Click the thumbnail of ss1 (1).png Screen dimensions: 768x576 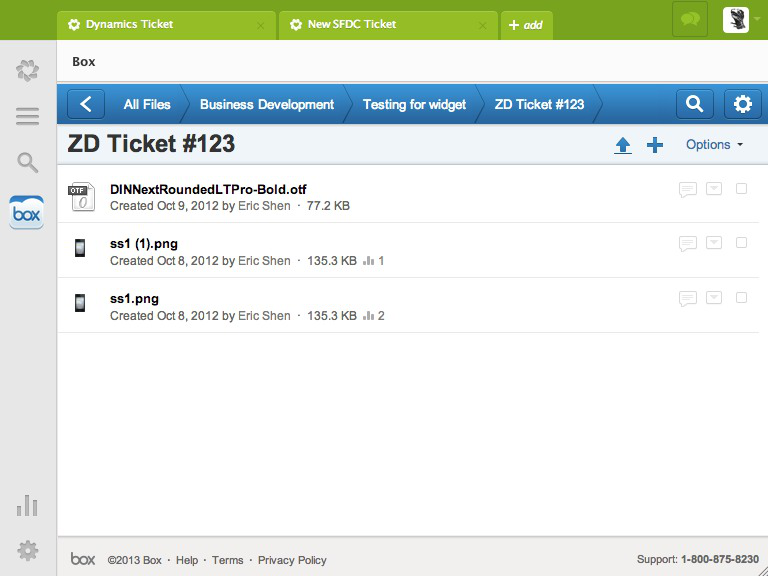pos(80,248)
